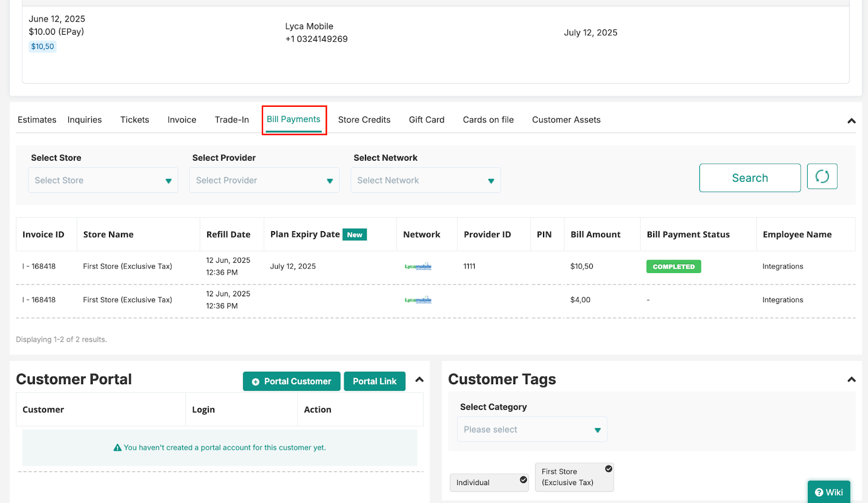This screenshot has width=868, height=503.
Task: Click Lycamobile logo in the $4,00 row
Action: (418, 300)
